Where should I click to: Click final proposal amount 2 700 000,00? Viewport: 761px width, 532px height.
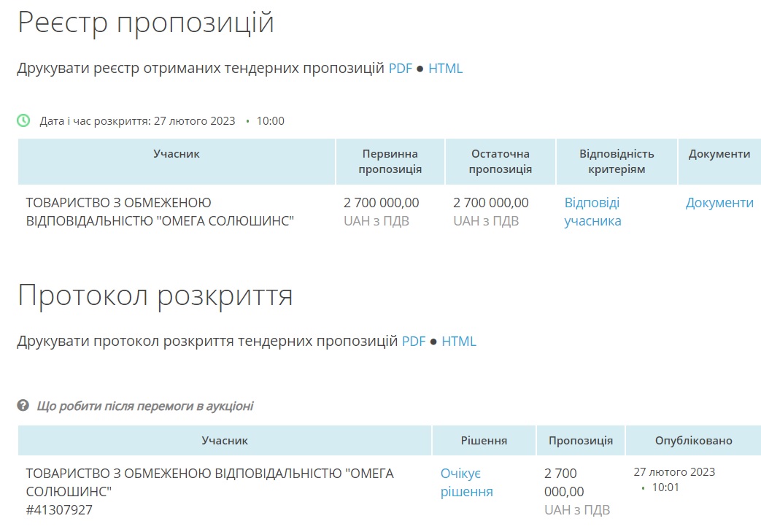pos(491,203)
